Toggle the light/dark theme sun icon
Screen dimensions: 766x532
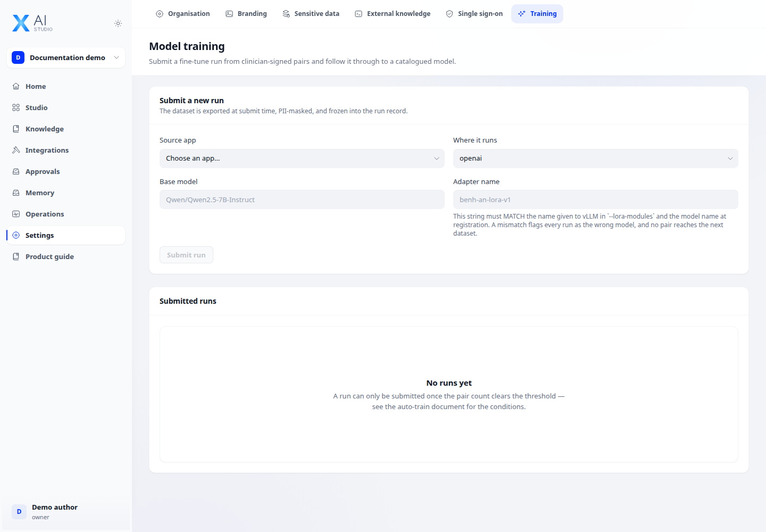click(x=118, y=23)
